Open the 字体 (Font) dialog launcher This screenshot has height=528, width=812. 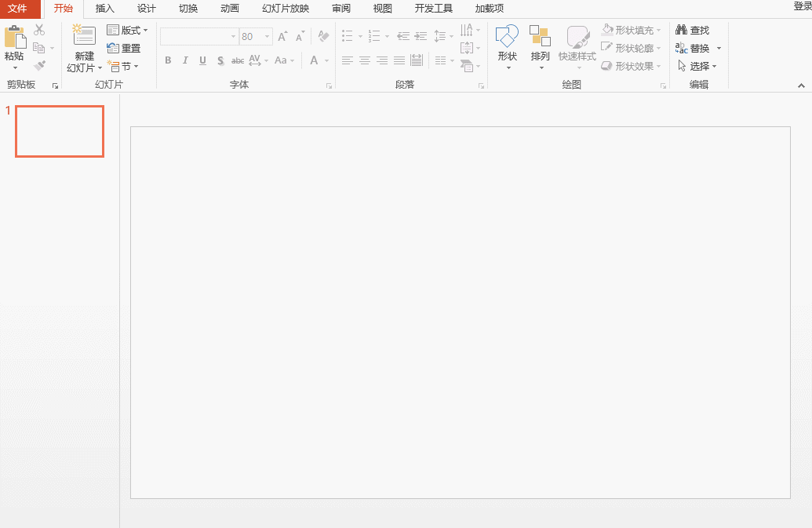(329, 86)
